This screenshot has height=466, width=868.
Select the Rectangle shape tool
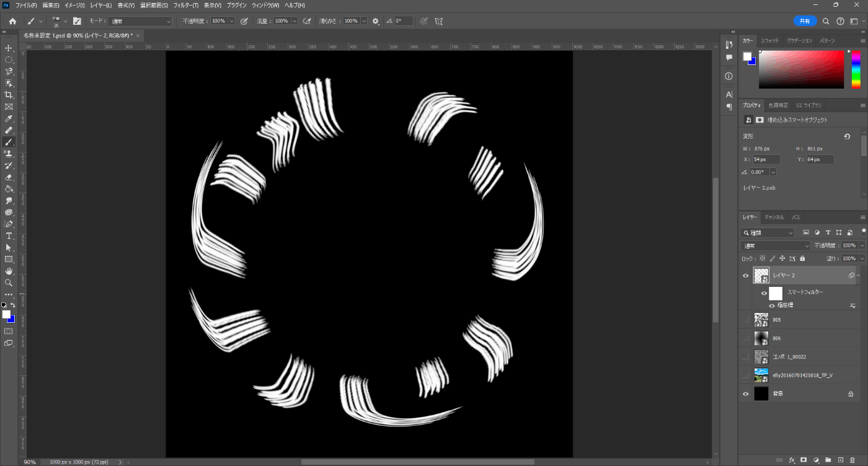pos(9,260)
